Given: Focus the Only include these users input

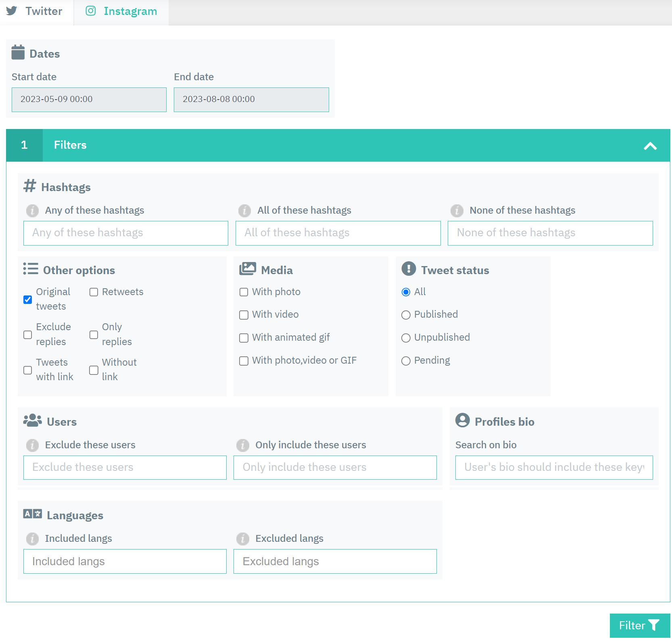Looking at the screenshot, I should (x=335, y=468).
